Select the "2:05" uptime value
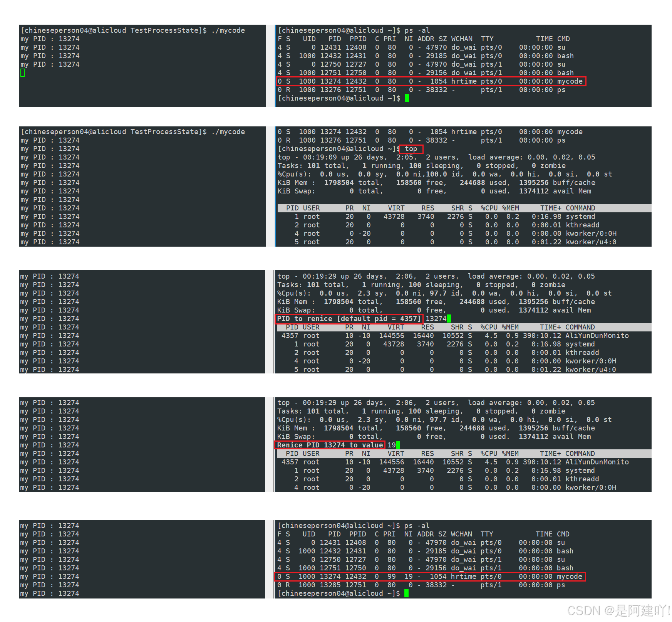 [405, 157]
